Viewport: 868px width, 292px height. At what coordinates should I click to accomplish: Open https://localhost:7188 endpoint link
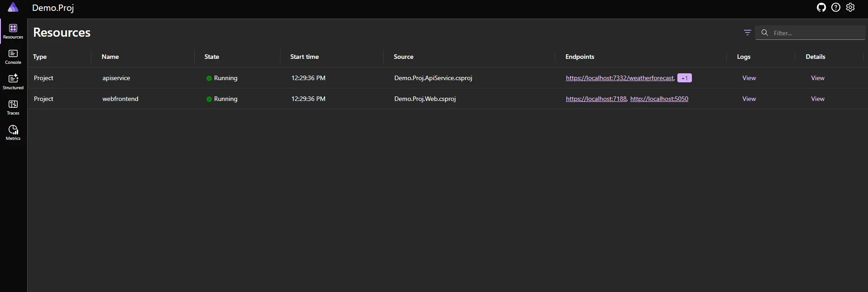(596, 99)
